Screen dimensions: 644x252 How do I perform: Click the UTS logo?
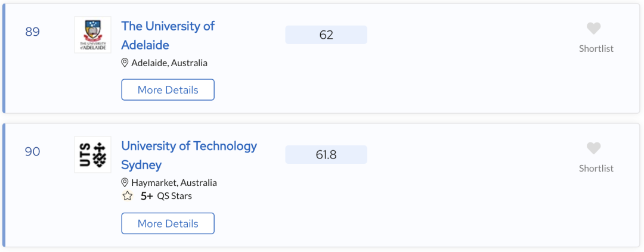[x=92, y=154]
